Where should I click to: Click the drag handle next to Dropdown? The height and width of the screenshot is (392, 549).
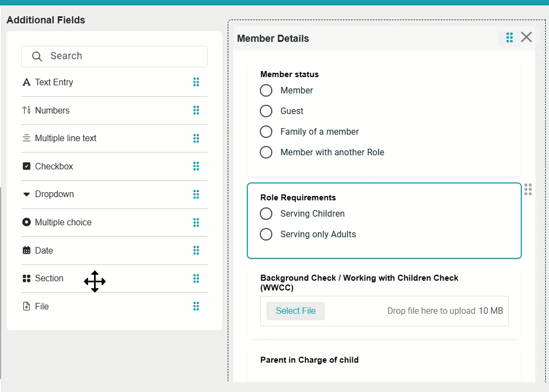pyautogui.click(x=196, y=194)
